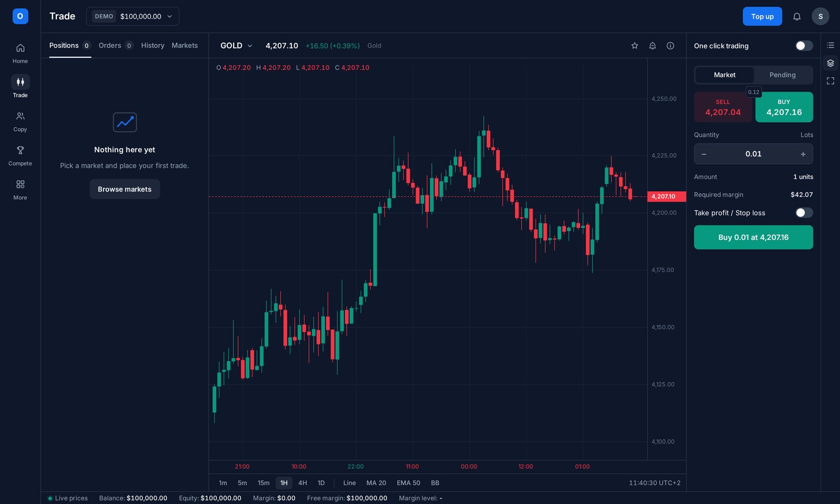
Task: Click the blue O app logo
Action: point(20,16)
